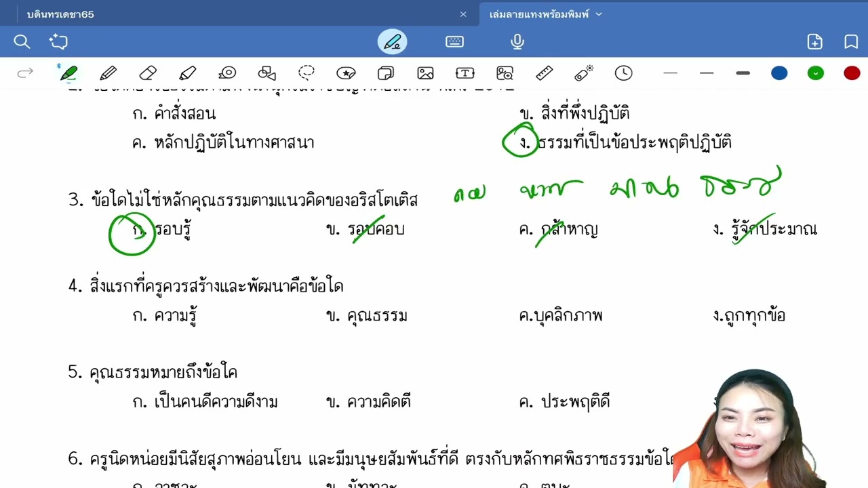The width and height of the screenshot is (868, 488).
Task: Click the circled answer 'ก. รอบรู้'
Action: [161, 230]
